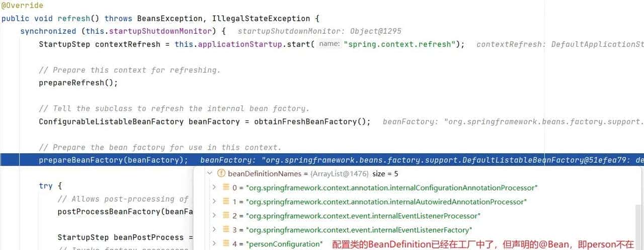This screenshot has height=250, width=644.
Task: Click the element icon of entry 0
Action: pyautogui.click(x=226, y=187)
